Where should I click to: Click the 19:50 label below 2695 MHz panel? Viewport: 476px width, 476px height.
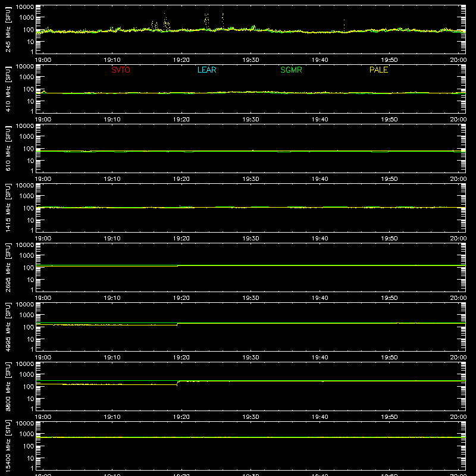(389, 298)
